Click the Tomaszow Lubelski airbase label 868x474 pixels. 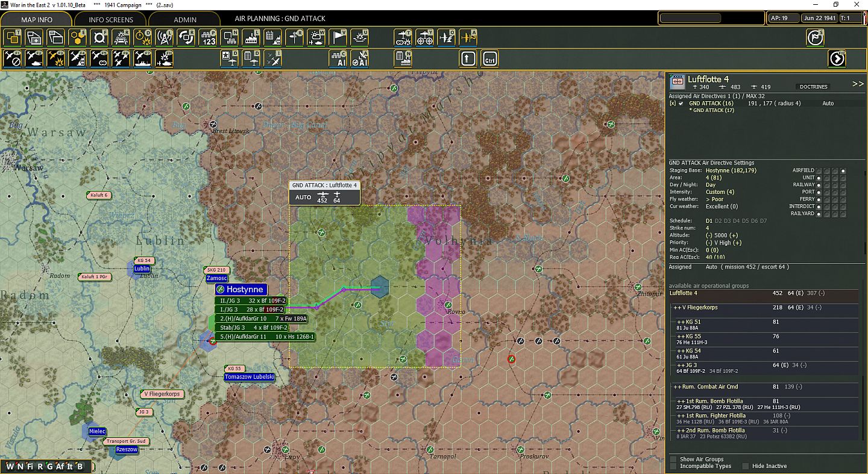(250, 377)
